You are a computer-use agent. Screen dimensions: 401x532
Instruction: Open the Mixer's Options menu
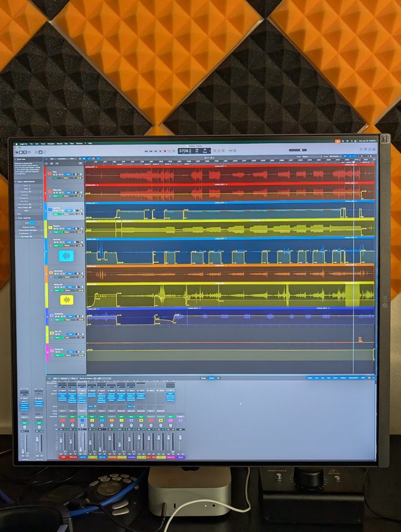tap(64, 378)
